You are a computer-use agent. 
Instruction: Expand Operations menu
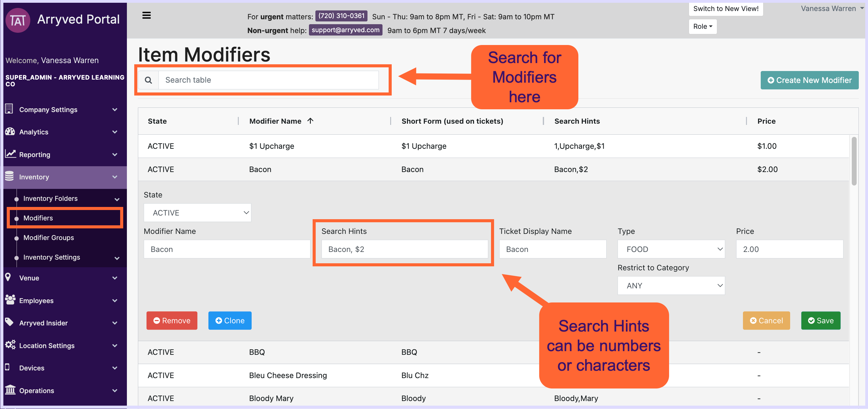tap(115, 391)
